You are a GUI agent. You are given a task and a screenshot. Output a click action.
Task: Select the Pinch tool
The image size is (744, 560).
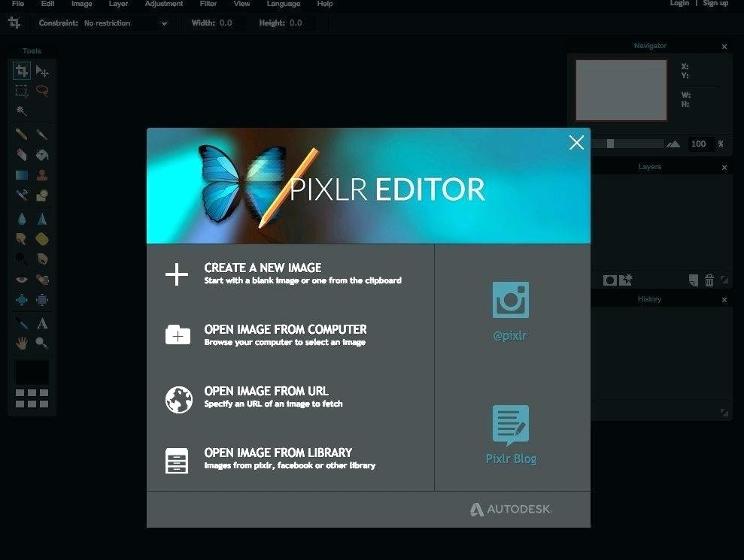click(x=42, y=300)
